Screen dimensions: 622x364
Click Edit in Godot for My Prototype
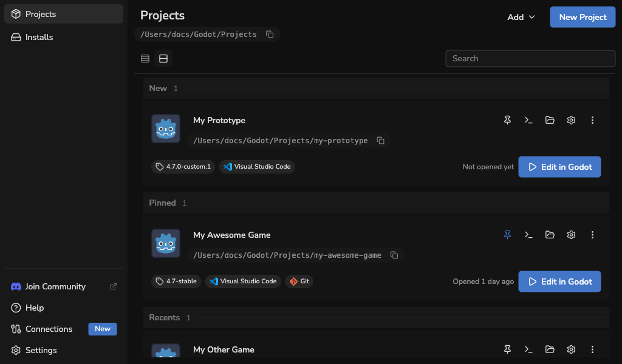point(559,167)
